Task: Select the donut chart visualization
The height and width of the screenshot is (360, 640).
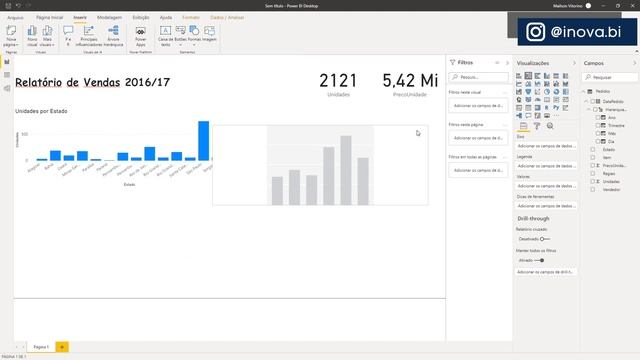Action: (556, 92)
